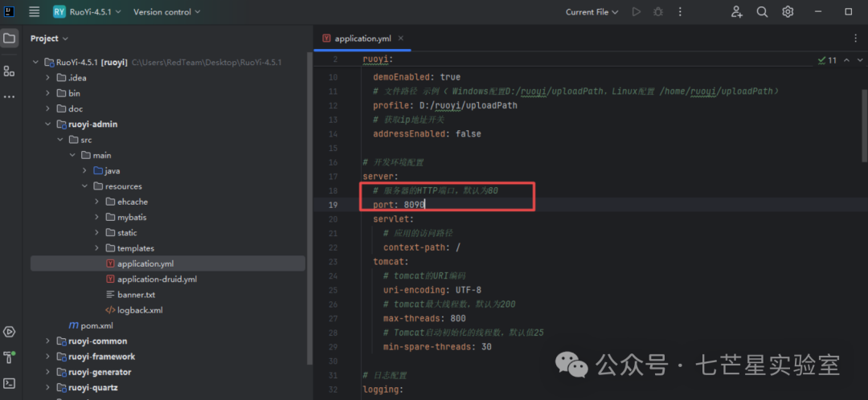Place cursor on the port: 8090 line
The height and width of the screenshot is (400, 868).
point(399,205)
